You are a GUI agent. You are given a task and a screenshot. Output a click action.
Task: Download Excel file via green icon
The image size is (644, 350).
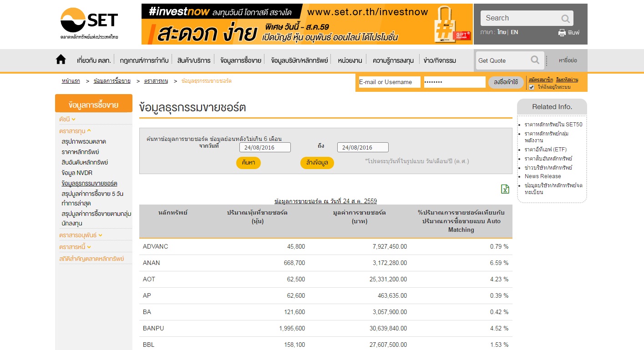click(x=505, y=189)
